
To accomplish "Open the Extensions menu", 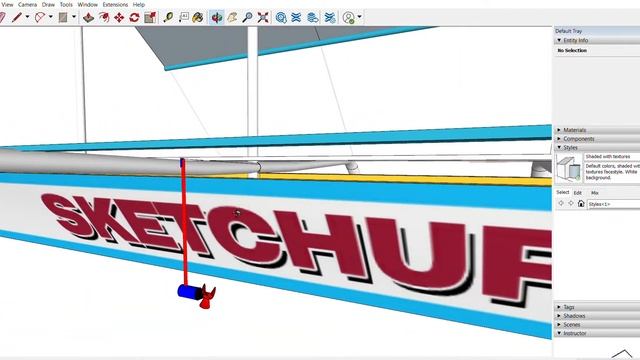I will coord(115,4).
